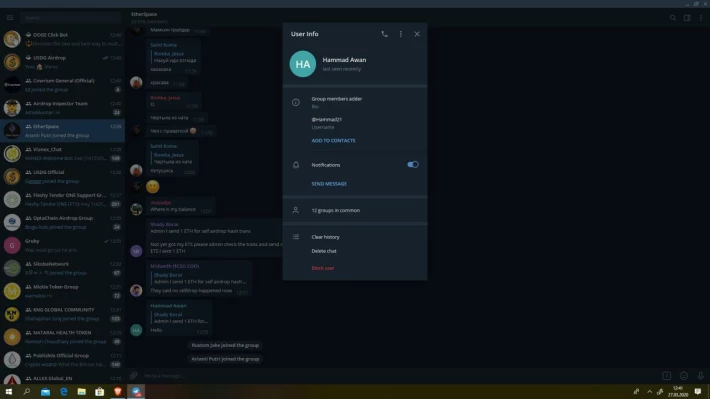The image size is (710, 399).
Task: Open the Airdrop Inspector Team group
Action: [62, 108]
